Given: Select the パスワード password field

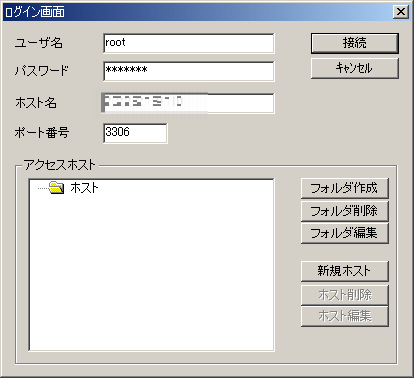Looking at the screenshot, I should pos(189,71).
